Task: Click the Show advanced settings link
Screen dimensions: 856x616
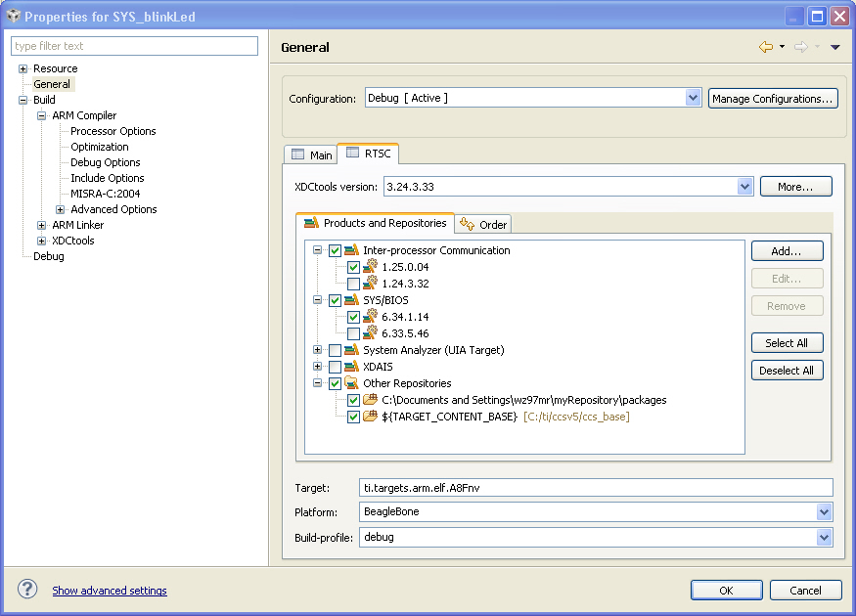Action: (110, 591)
